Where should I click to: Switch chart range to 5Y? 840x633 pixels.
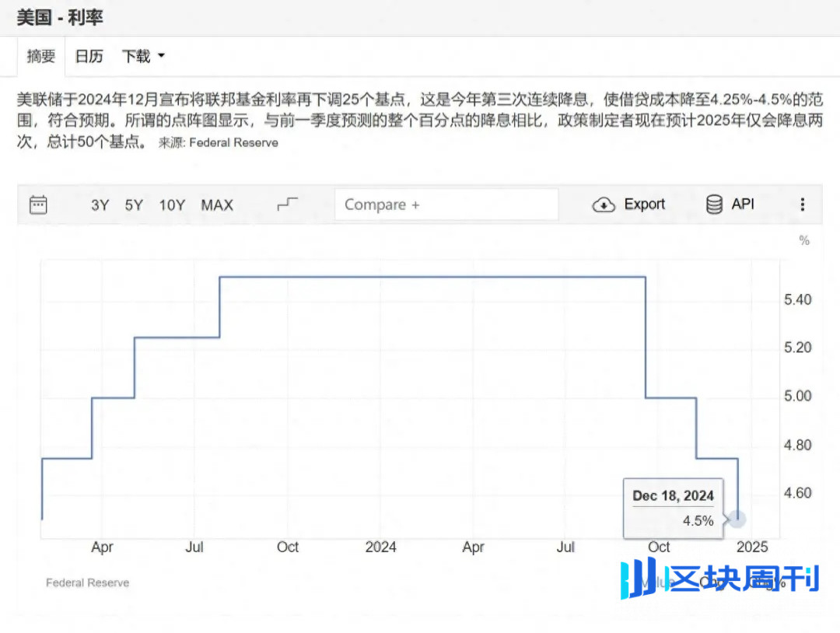134,205
